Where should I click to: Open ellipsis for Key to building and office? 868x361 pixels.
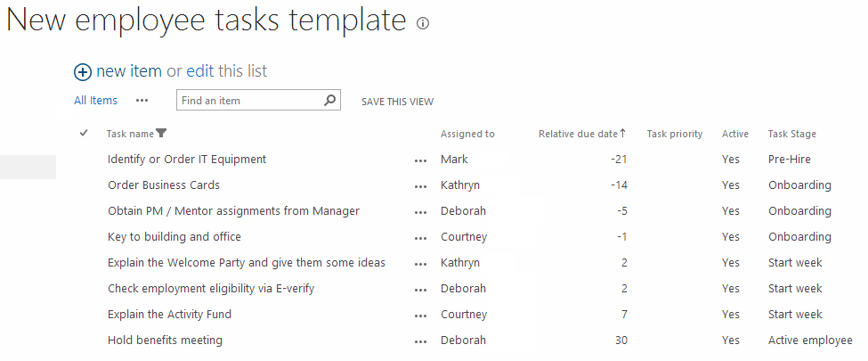click(421, 238)
